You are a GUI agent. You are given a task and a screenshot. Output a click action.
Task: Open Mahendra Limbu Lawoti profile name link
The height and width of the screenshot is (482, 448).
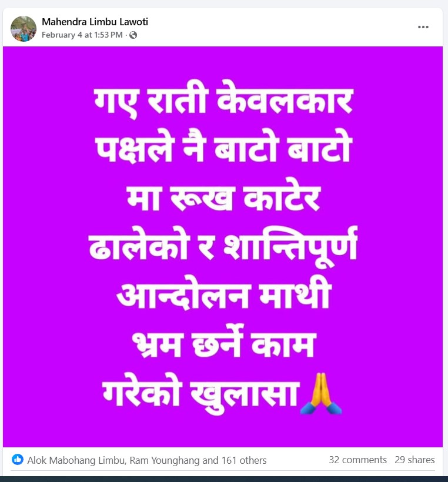95,22
